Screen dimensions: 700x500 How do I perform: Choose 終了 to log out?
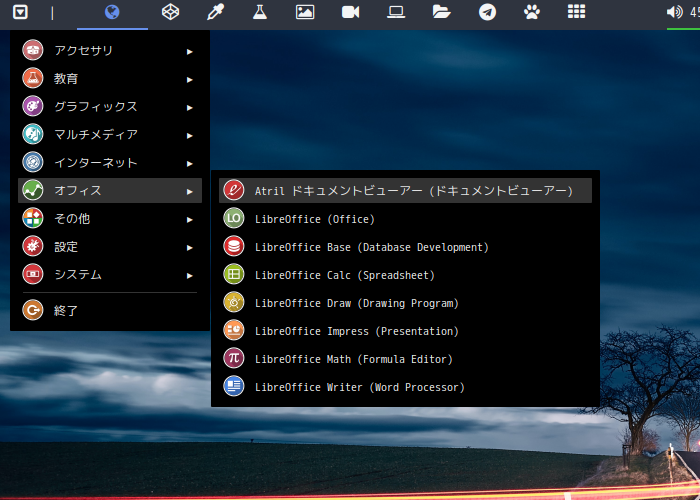110,310
